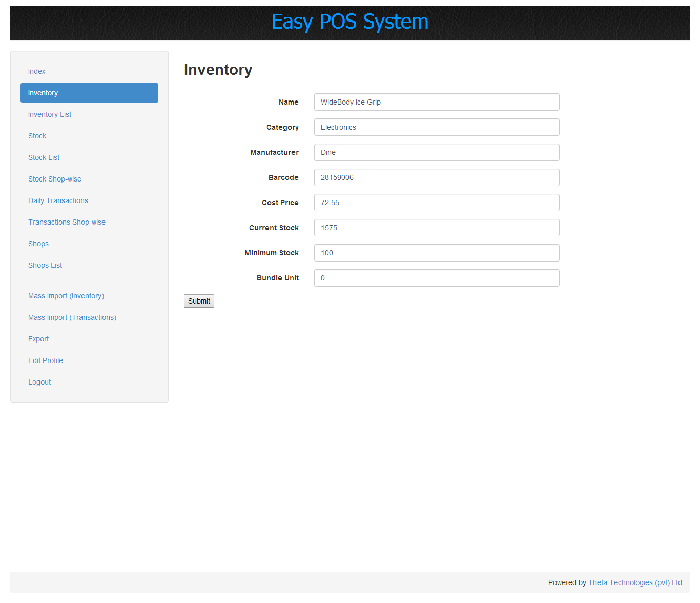
Task: Visit the Theta Technologies website link
Action: 635,582
